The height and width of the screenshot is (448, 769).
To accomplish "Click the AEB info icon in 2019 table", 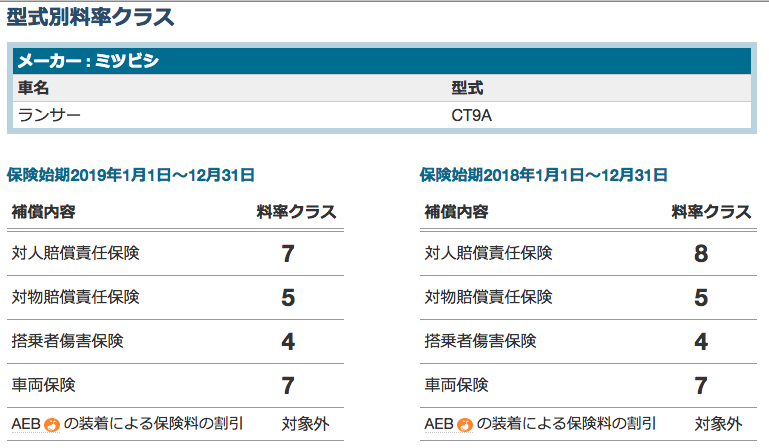I will 52,424.
